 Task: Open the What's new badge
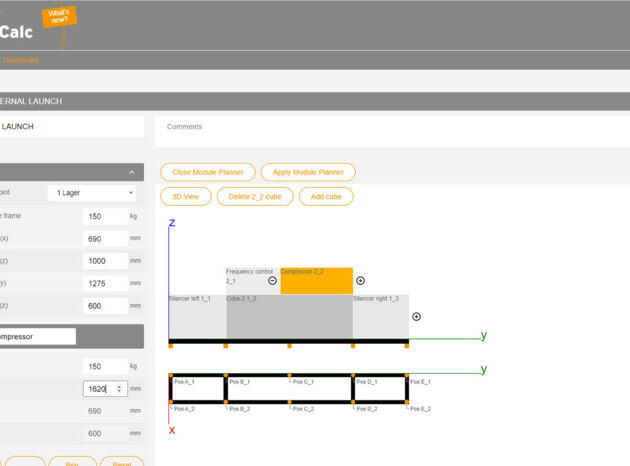(58, 17)
